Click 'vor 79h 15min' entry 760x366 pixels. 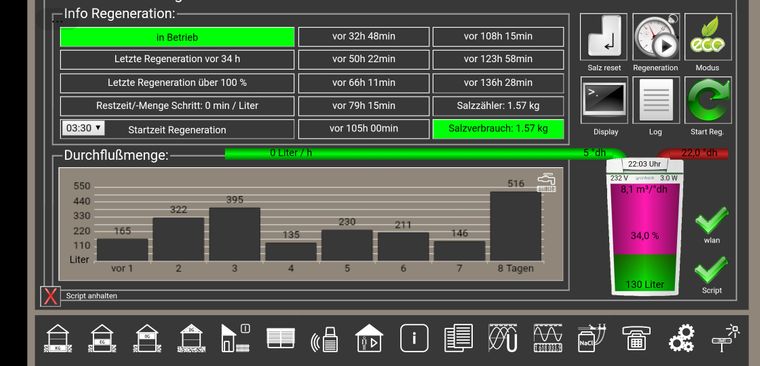click(364, 106)
